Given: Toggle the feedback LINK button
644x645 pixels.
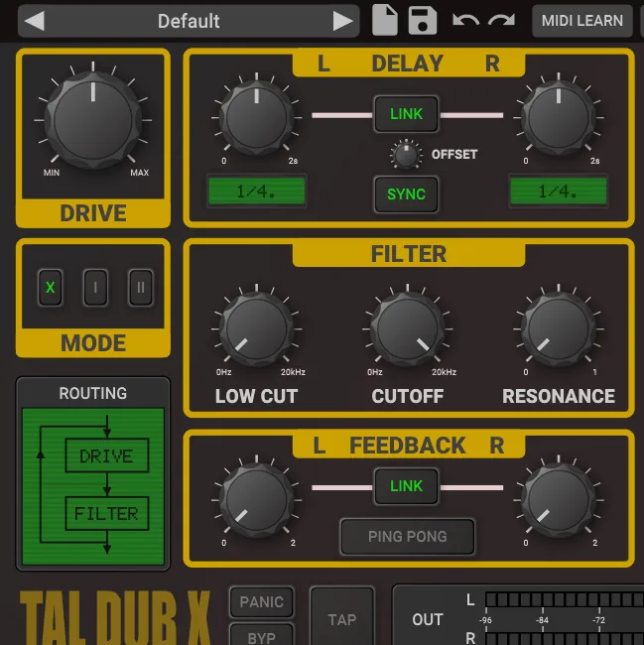Looking at the screenshot, I should [406, 486].
